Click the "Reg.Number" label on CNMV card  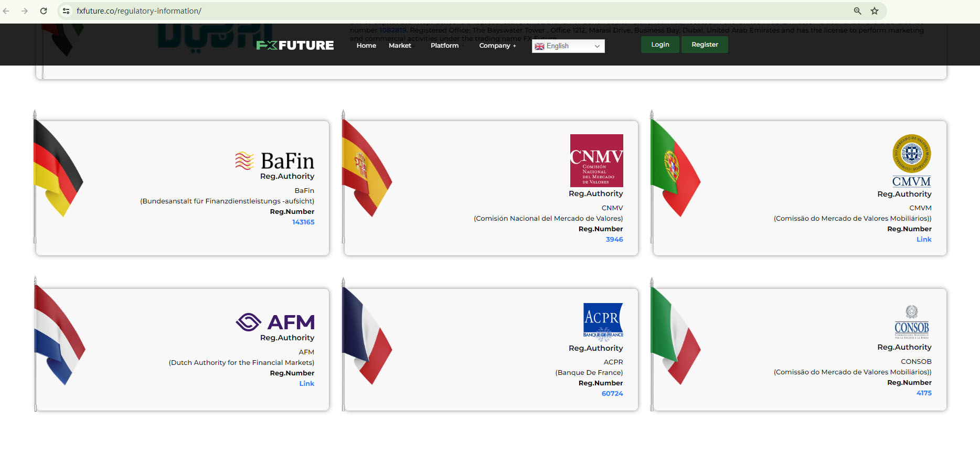601,229
